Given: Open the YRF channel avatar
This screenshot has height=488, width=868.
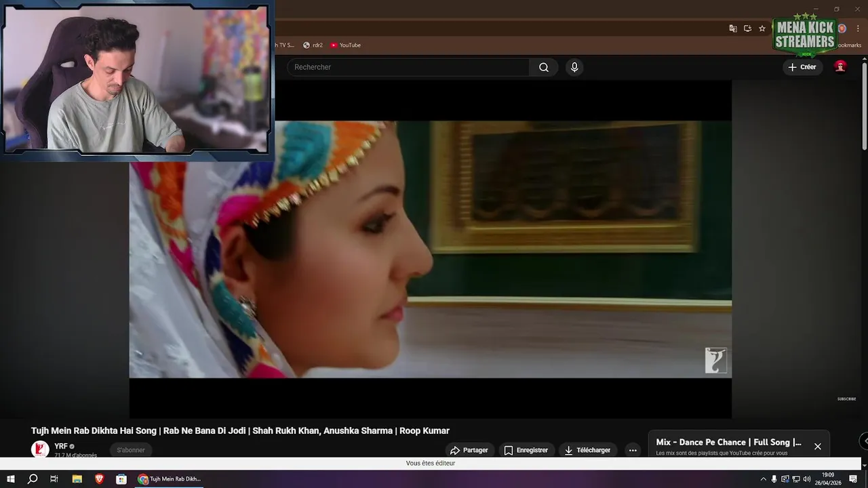Looking at the screenshot, I should pos(40,449).
